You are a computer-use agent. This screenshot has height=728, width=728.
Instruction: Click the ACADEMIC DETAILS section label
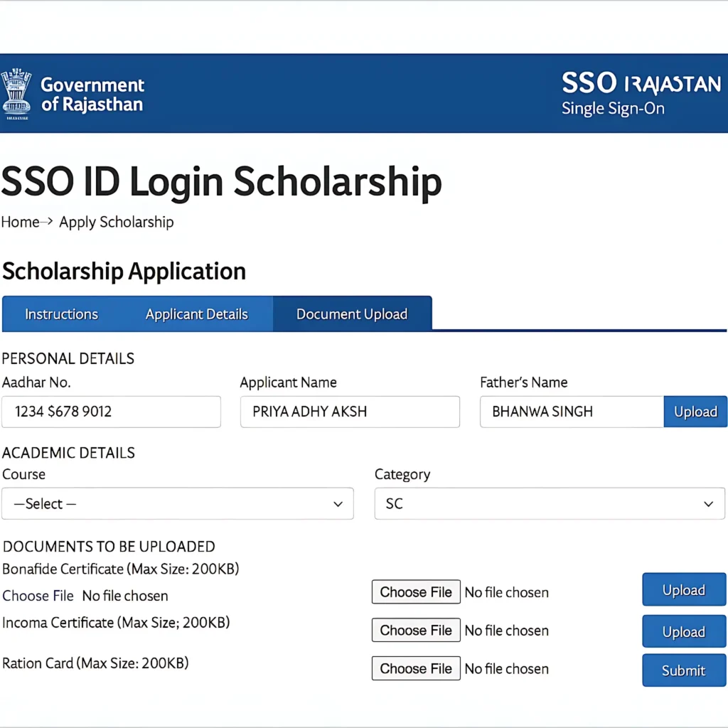point(69,453)
